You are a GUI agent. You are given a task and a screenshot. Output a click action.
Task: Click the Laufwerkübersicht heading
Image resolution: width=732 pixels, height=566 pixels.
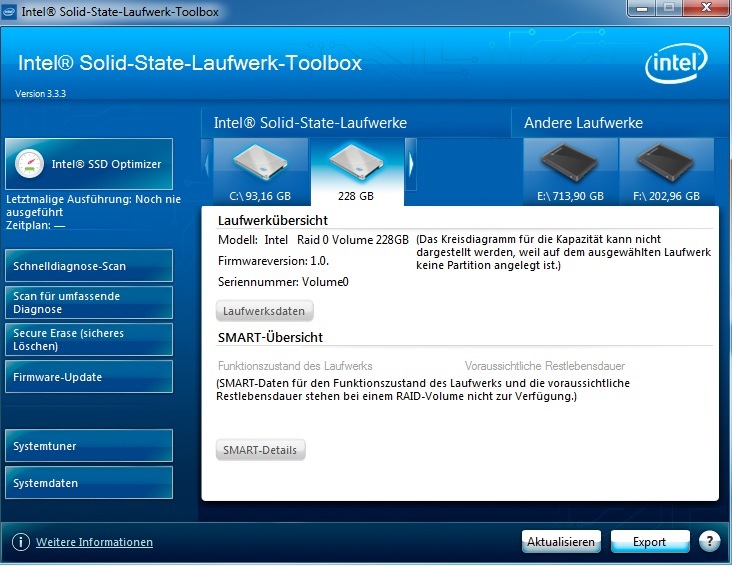273,220
